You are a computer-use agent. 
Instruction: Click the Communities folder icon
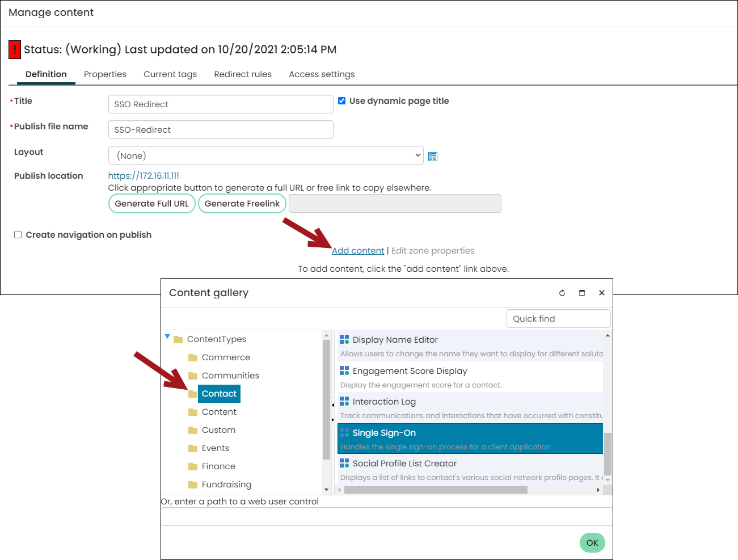(193, 376)
